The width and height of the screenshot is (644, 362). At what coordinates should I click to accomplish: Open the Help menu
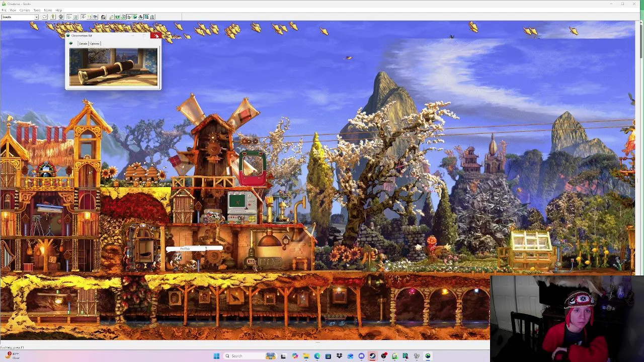coord(59,10)
